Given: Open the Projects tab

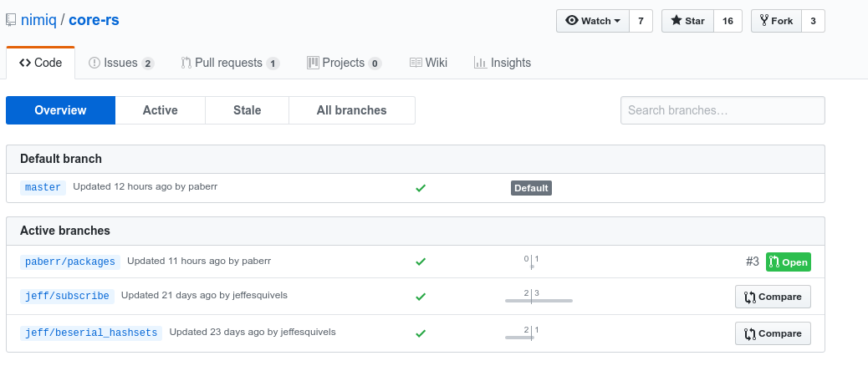Looking at the screenshot, I should (x=345, y=63).
